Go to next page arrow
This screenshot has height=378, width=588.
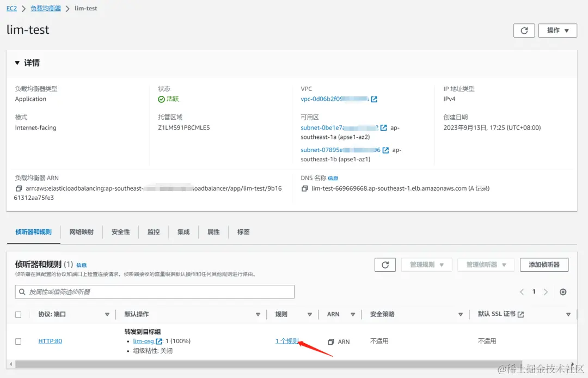(546, 292)
